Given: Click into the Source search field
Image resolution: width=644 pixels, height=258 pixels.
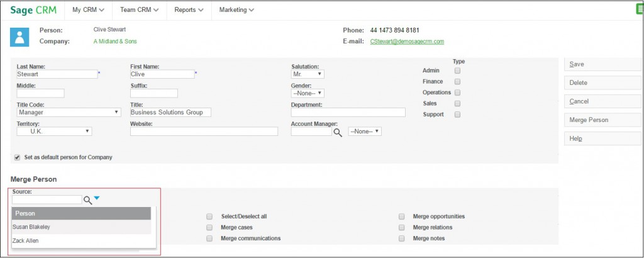Looking at the screenshot, I should [x=47, y=199].
